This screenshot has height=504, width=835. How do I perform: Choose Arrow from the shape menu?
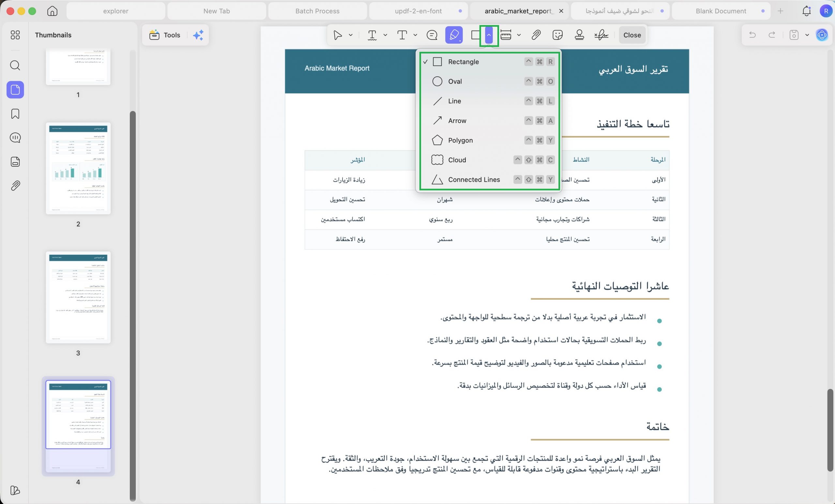click(x=489, y=121)
